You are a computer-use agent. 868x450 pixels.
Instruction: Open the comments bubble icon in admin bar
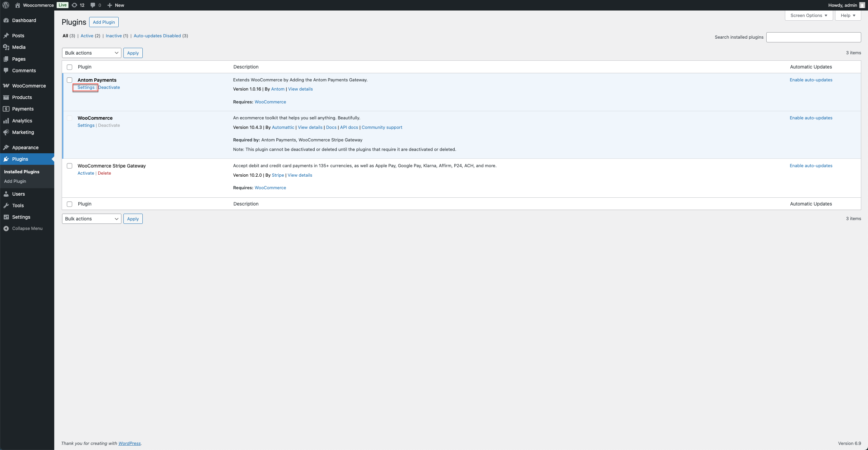[x=93, y=5]
